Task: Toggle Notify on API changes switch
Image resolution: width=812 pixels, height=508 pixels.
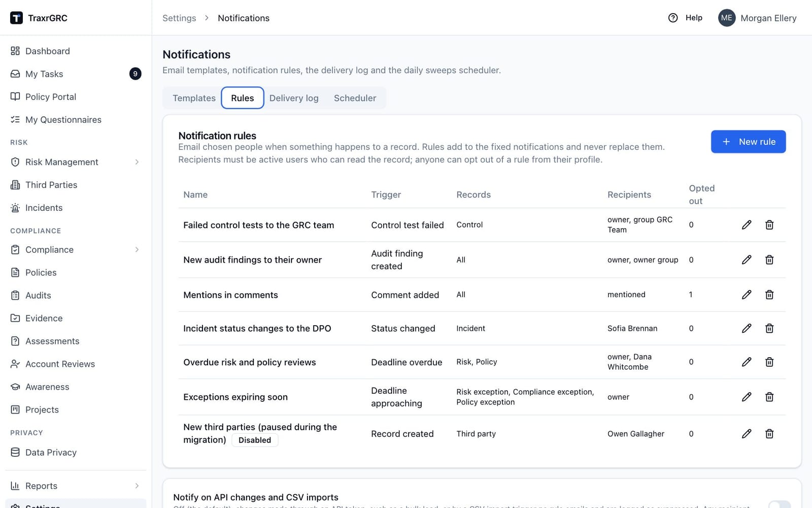Action: pos(779,504)
